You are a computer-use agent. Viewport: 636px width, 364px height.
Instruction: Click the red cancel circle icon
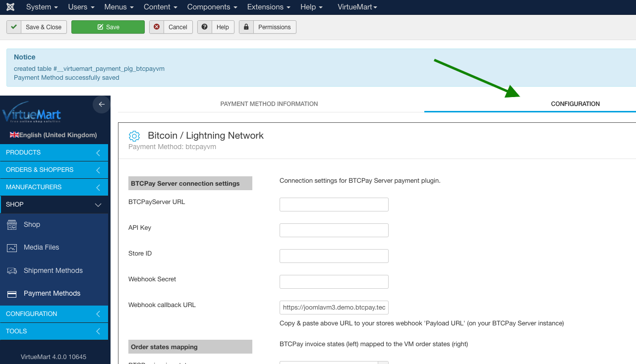pyautogui.click(x=156, y=27)
